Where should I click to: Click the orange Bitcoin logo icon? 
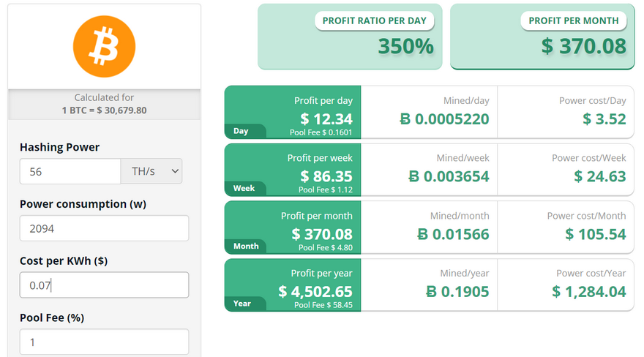coord(105,45)
